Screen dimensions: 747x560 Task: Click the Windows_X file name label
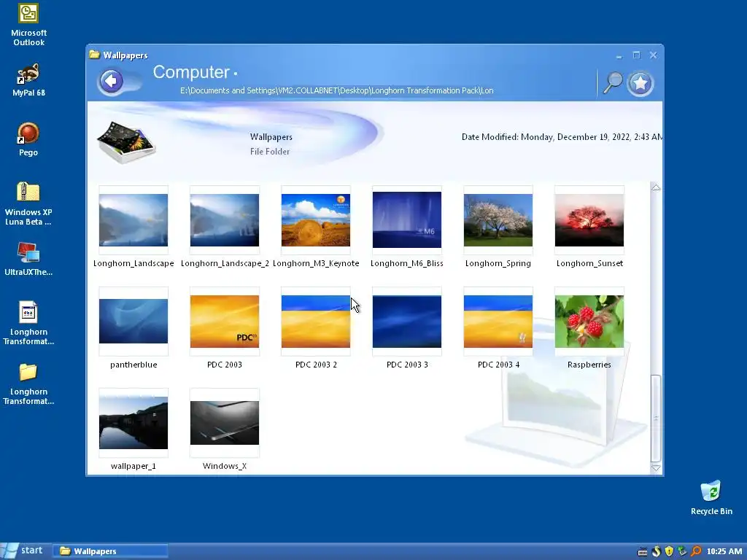225,466
